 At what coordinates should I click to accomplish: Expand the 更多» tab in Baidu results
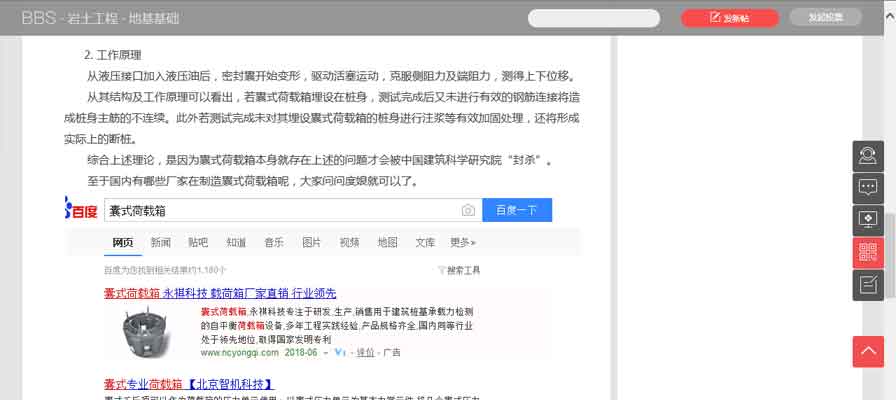click(x=463, y=242)
